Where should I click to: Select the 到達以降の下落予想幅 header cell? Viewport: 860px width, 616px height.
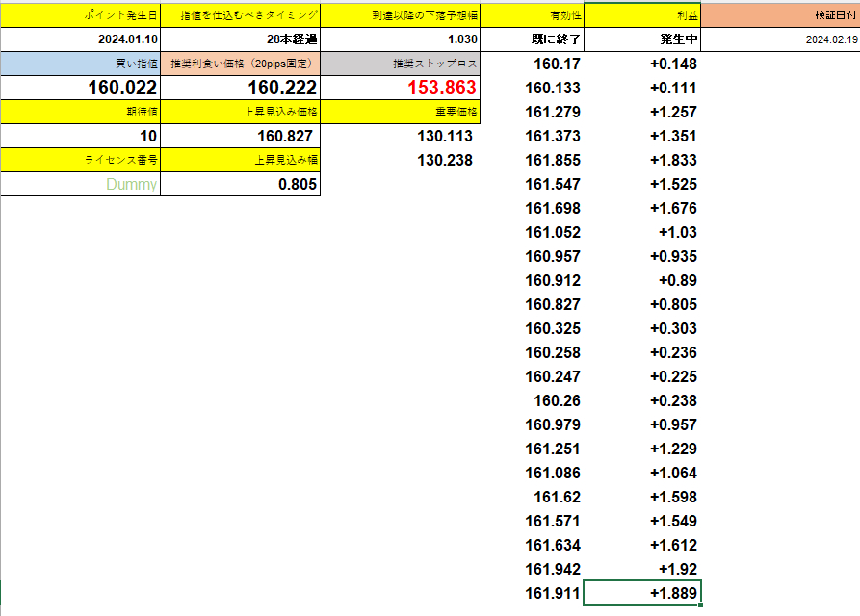click(401, 15)
